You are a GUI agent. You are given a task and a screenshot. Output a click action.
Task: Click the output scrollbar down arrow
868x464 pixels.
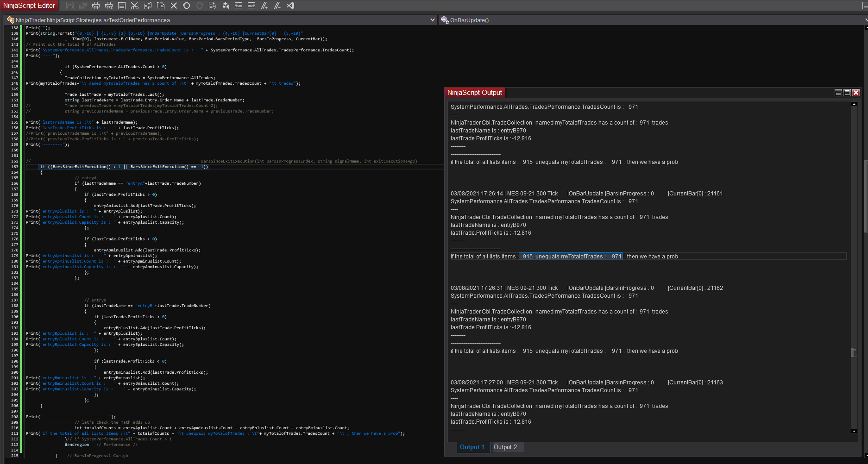(854, 432)
